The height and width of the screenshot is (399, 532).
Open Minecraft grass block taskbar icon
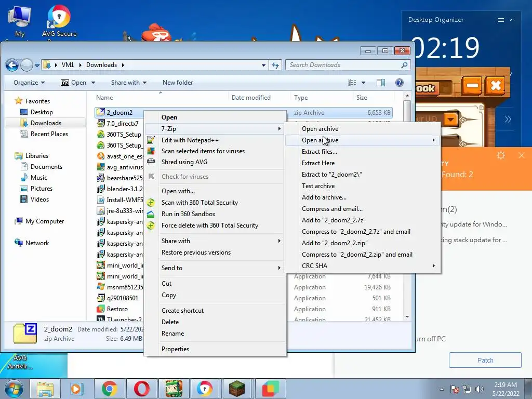pos(237,389)
